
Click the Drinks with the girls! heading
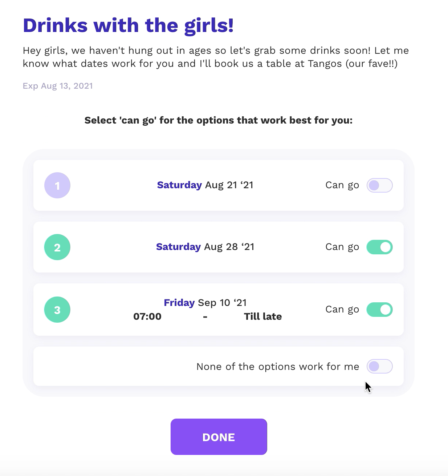(x=128, y=25)
